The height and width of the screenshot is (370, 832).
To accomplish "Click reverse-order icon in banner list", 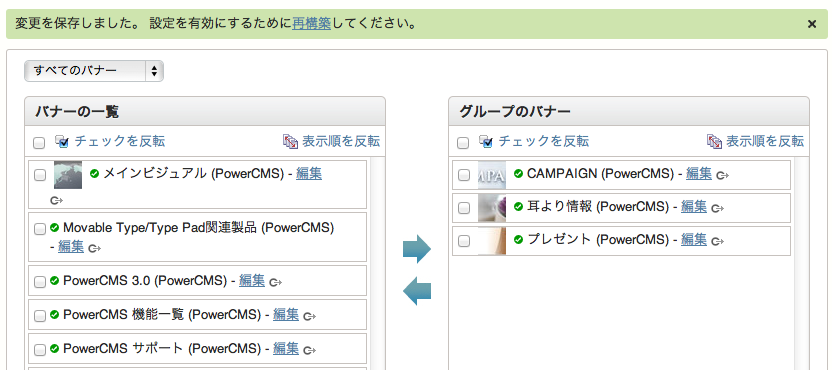I will click(290, 141).
